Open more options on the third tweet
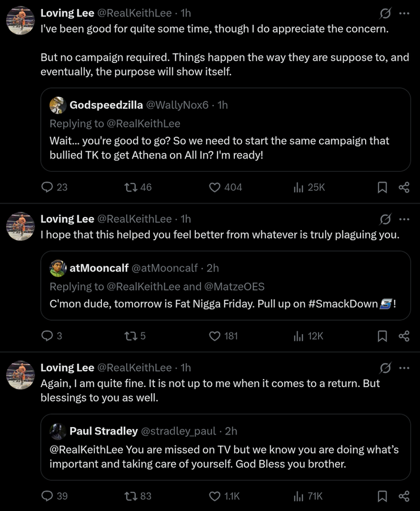This screenshot has height=511, width=420. (404, 368)
